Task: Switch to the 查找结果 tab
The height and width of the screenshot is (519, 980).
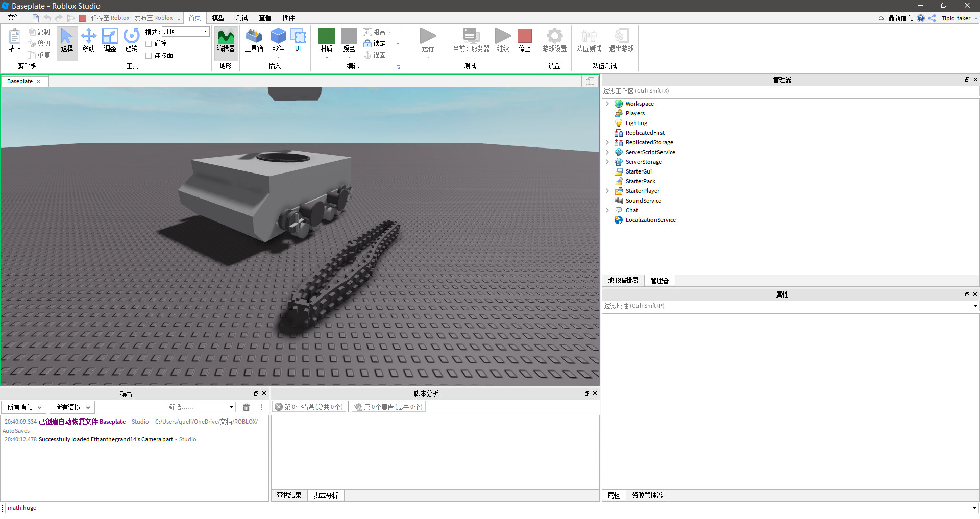Action: [289, 496]
